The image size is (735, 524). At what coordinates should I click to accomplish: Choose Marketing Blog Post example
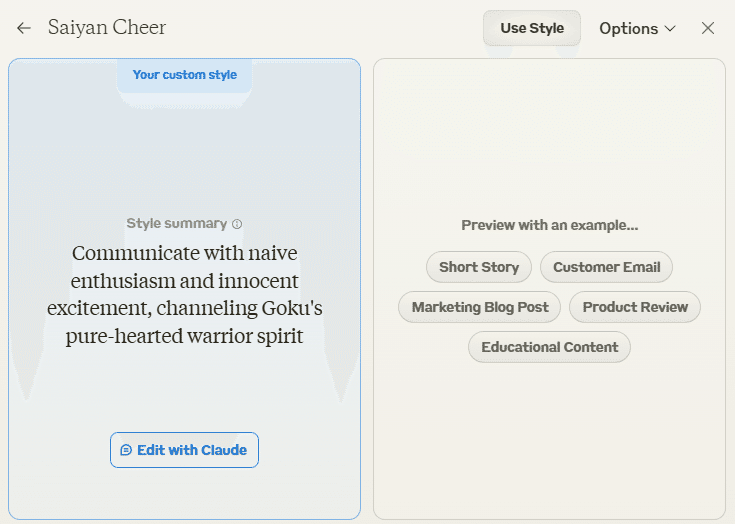(x=480, y=307)
